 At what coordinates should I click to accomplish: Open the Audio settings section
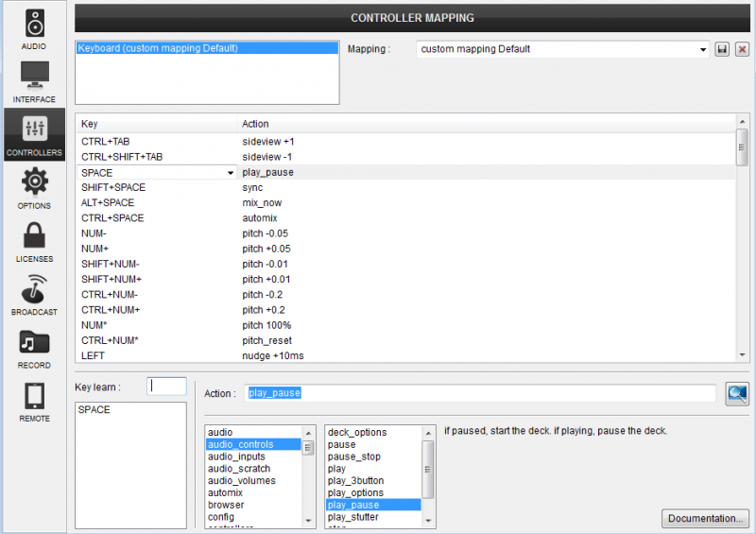(34, 28)
